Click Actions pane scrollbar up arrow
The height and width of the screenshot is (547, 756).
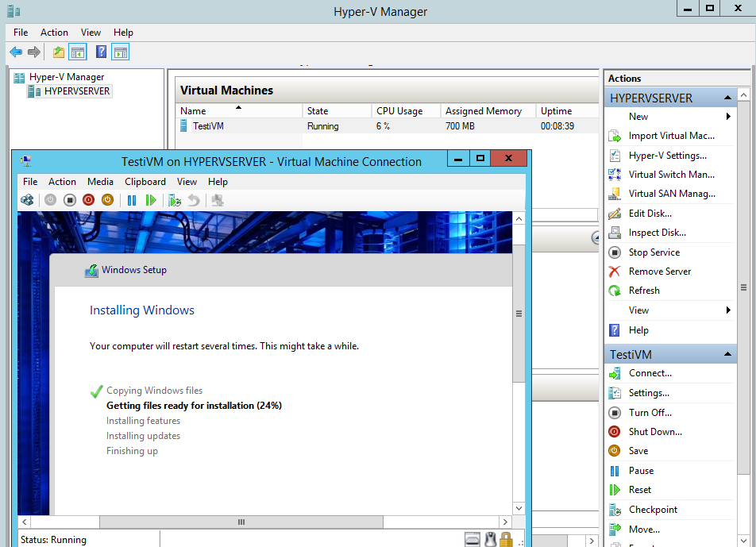pyautogui.click(x=743, y=95)
